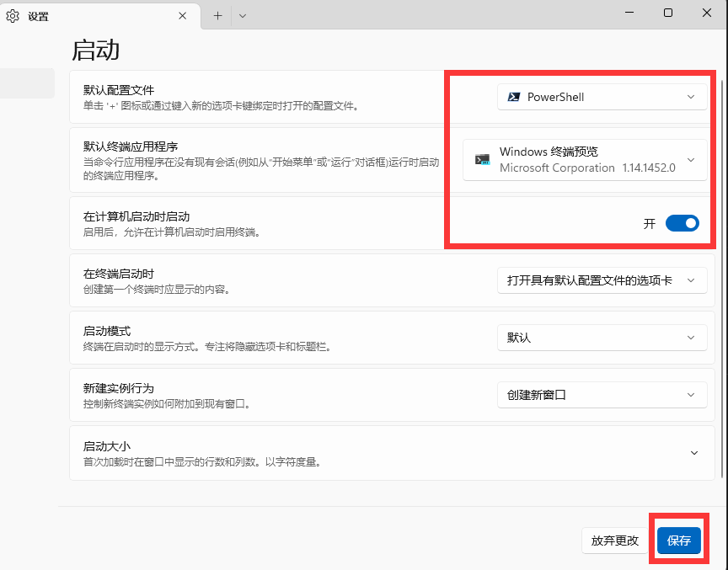Open the 默认配置文件 PowerShell dropdown
The height and width of the screenshot is (570, 728).
click(x=602, y=97)
